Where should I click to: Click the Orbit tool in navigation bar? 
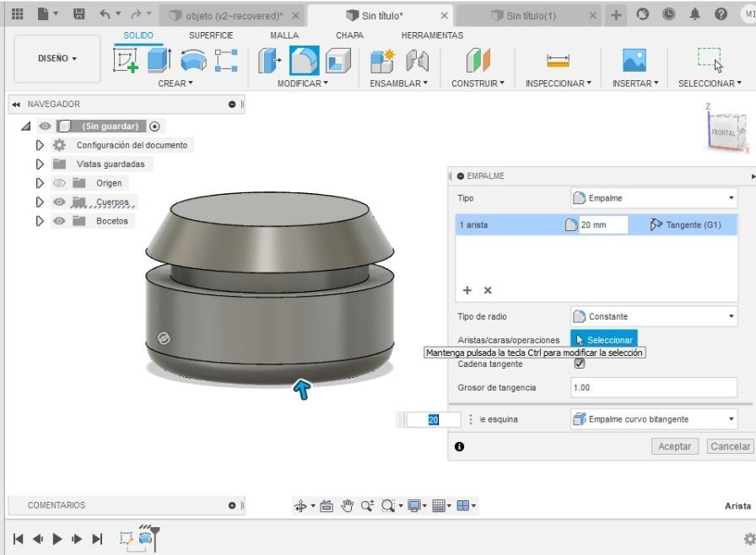(300, 506)
